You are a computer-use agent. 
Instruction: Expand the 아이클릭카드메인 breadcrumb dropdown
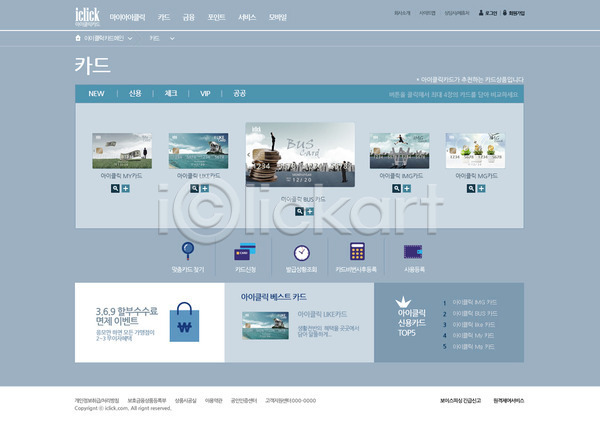tap(131, 38)
